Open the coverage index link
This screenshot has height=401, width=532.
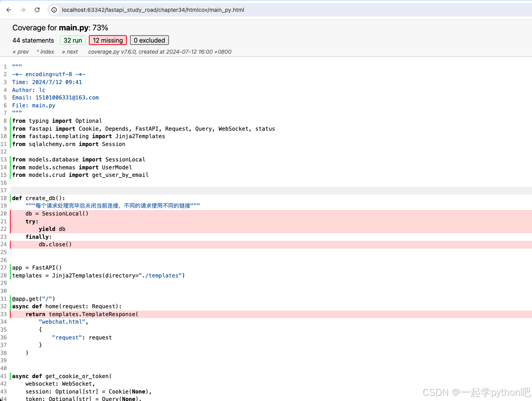coord(45,52)
